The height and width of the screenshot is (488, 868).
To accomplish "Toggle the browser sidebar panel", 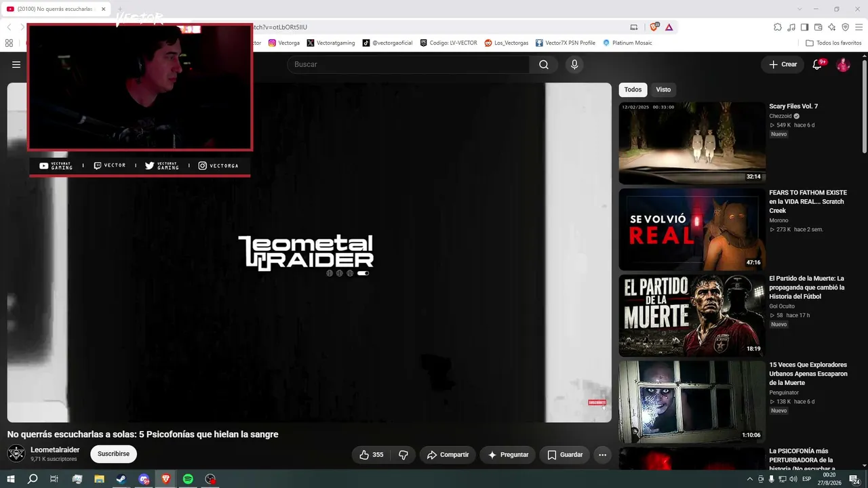I will click(805, 27).
